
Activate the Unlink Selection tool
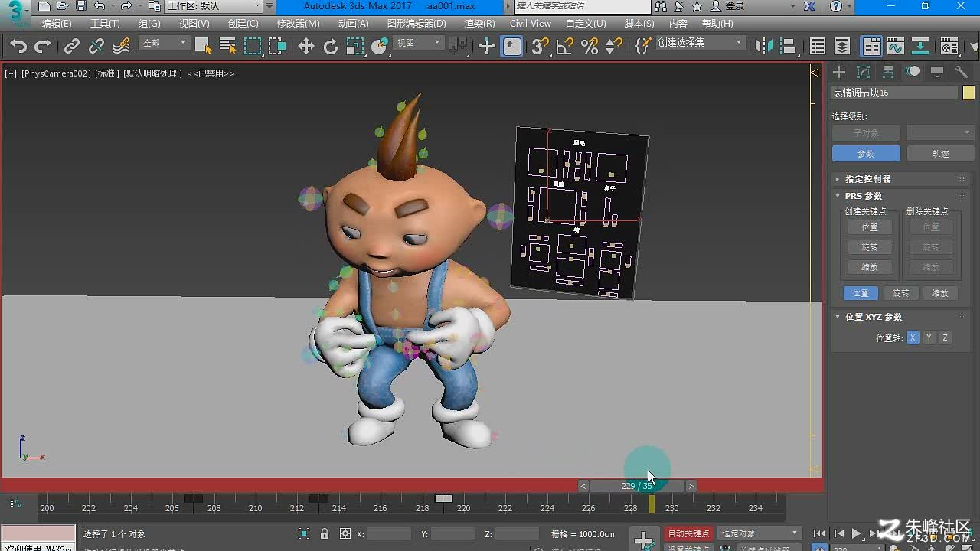tap(96, 47)
